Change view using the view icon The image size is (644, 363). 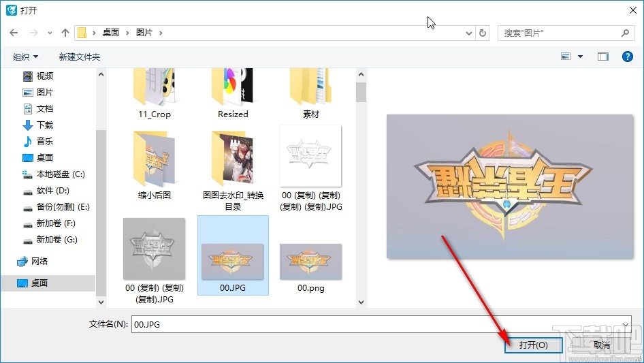(x=566, y=57)
